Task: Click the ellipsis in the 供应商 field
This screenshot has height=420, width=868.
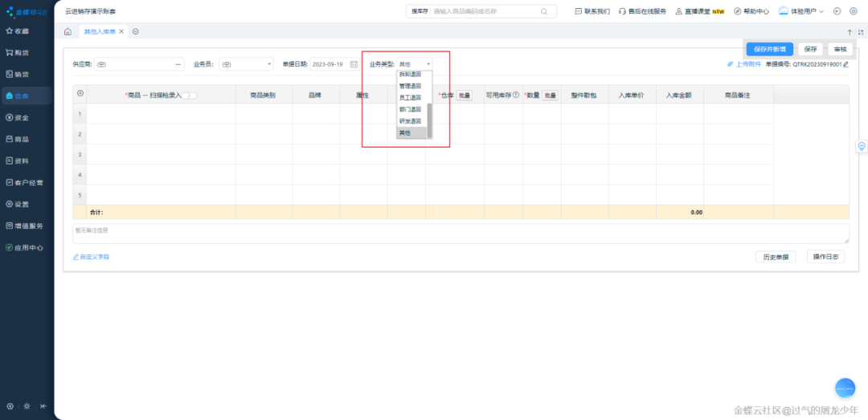Action: click(x=178, y=64)
